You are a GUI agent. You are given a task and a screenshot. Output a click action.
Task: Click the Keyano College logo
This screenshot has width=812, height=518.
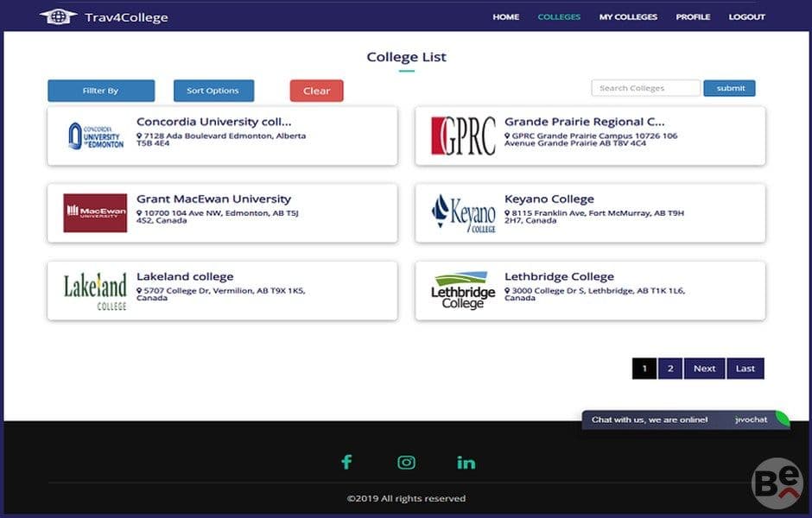coord(463,213)
